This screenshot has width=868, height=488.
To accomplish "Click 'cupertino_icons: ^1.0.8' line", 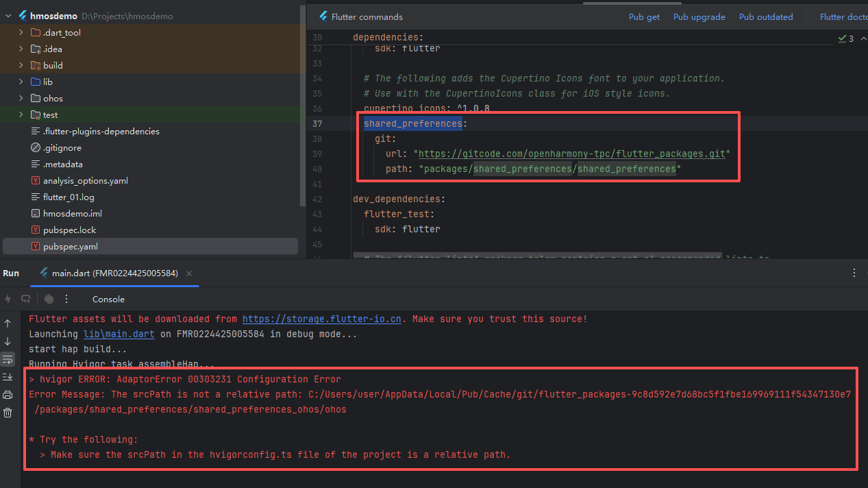I will pyautogui.click(x=426, y=108).
